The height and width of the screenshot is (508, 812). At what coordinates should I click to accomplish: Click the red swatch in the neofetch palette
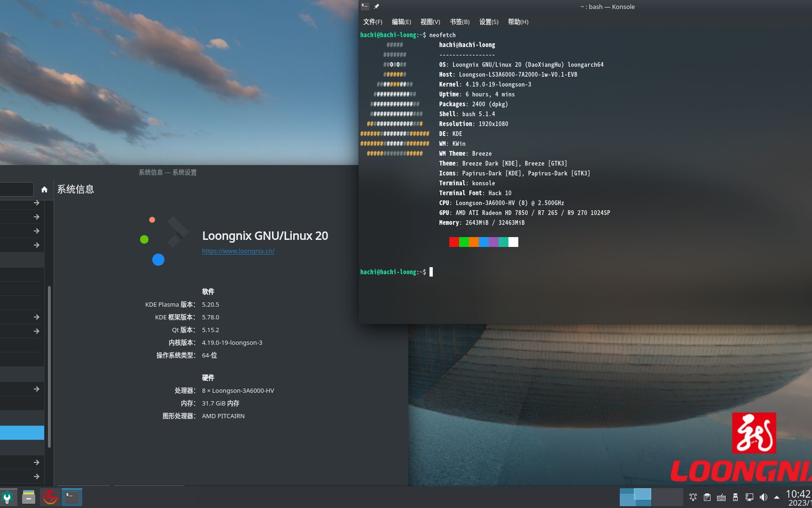(453, 242)
